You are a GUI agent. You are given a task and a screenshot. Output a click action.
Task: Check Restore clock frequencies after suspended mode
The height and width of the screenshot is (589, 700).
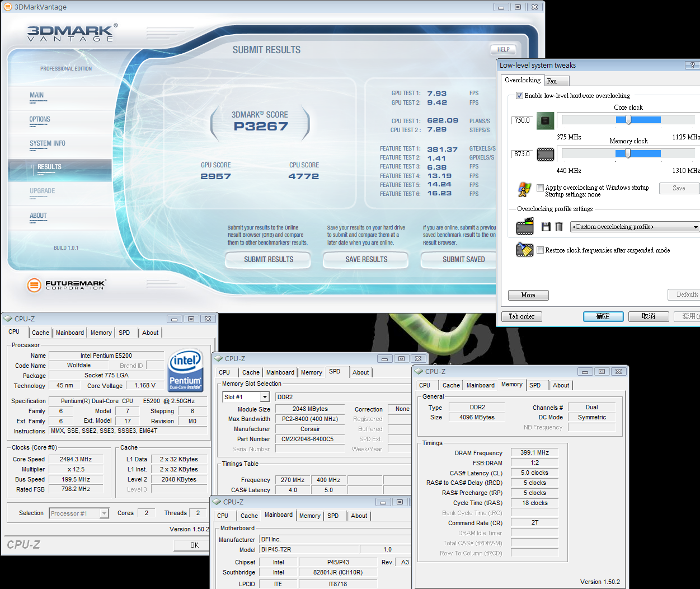pyautogui.click(x=540, y=250)
